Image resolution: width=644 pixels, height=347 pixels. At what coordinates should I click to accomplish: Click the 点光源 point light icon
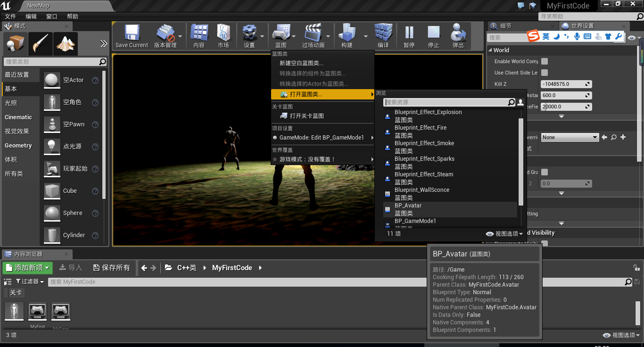tap(52, 147)
